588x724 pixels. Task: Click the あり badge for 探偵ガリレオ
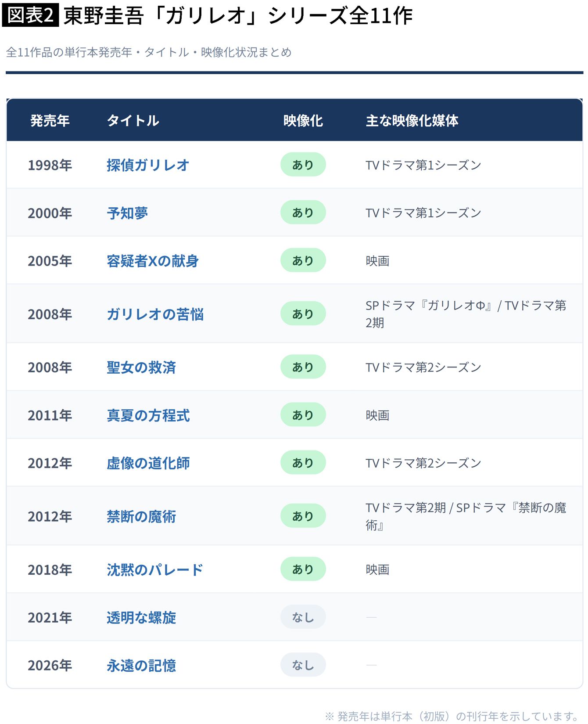tap(303, 165)
